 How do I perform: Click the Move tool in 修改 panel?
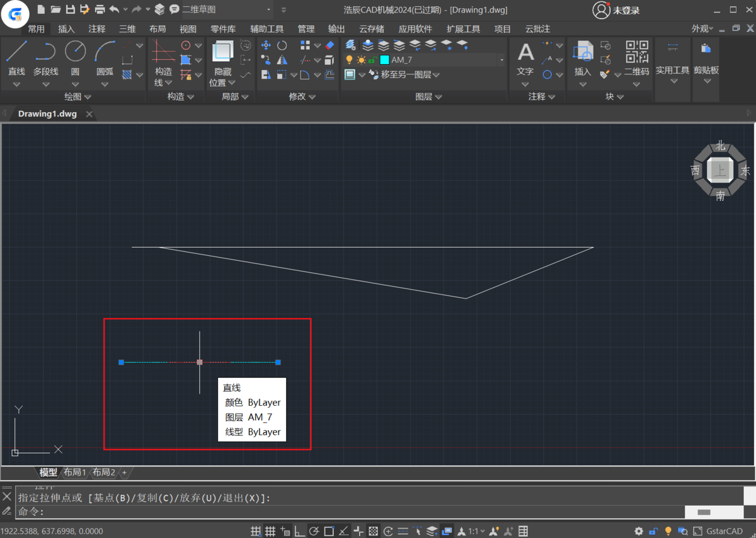coord(266,45)
